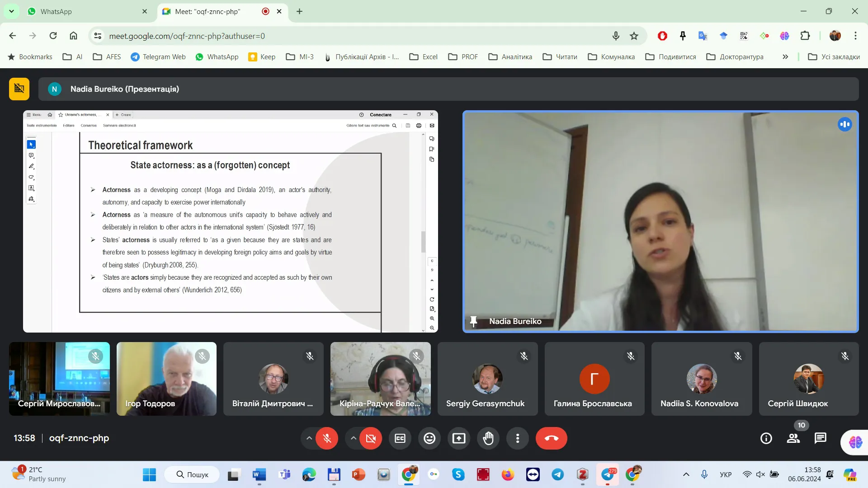Open the chat with everyone panel
This screenshot has height=488, width=868.
[820, 438]
